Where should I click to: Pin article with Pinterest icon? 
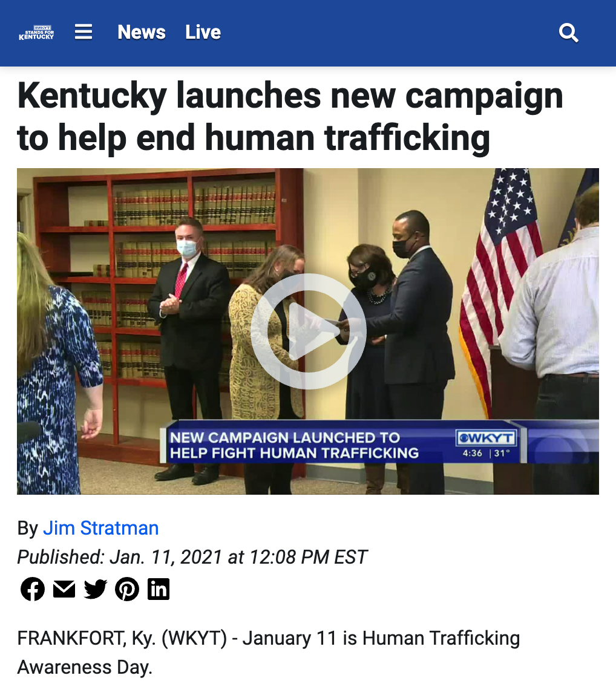click(127, 589)
